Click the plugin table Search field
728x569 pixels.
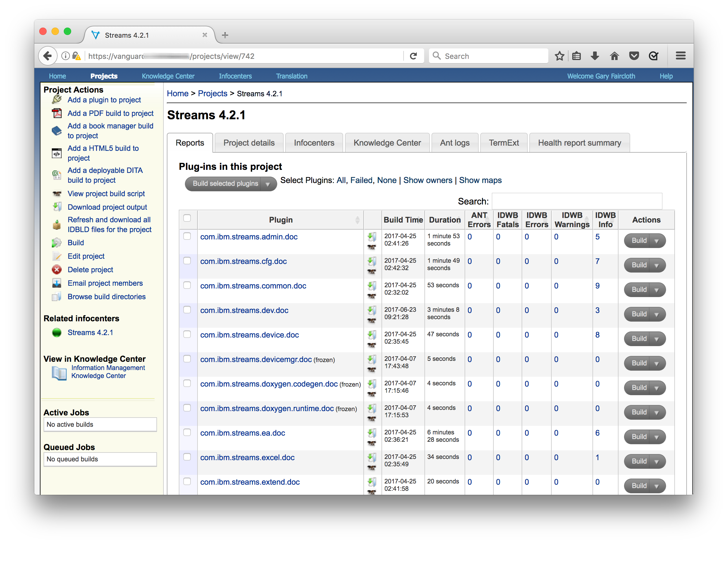[x=577, y=201]
